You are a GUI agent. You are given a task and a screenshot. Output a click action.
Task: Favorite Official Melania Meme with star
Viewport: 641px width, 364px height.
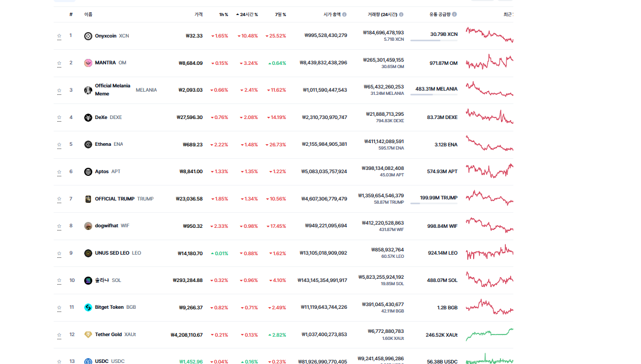[60, 90]
